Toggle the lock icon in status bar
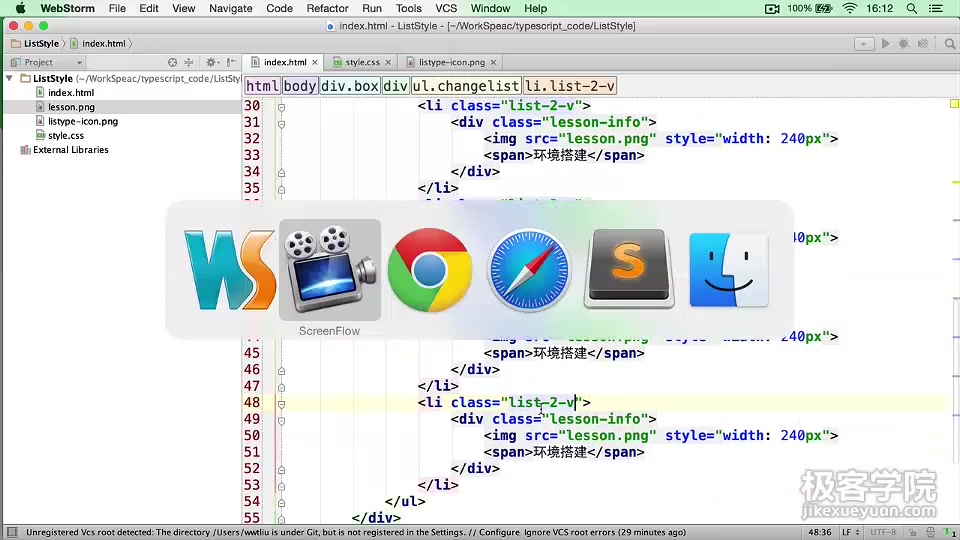Viewport: 960px width, 540px height. point(912,532)
